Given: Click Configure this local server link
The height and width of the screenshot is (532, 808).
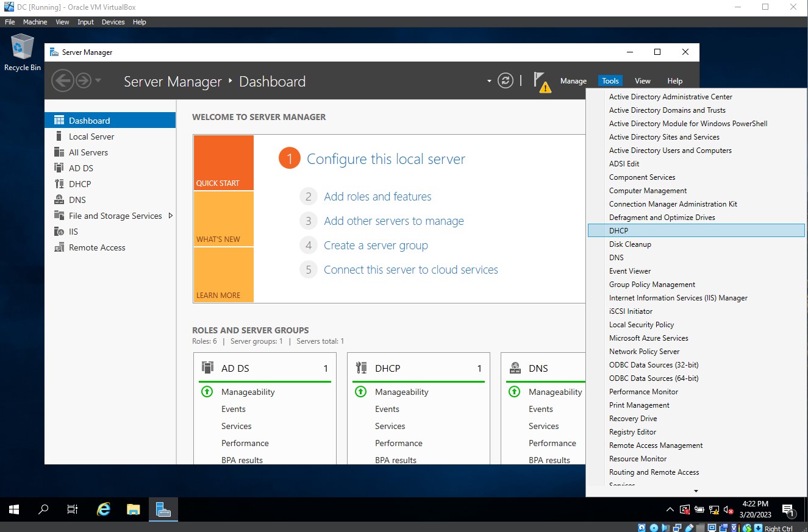Looking at the screenshot, I should click(x=386, y=159).
